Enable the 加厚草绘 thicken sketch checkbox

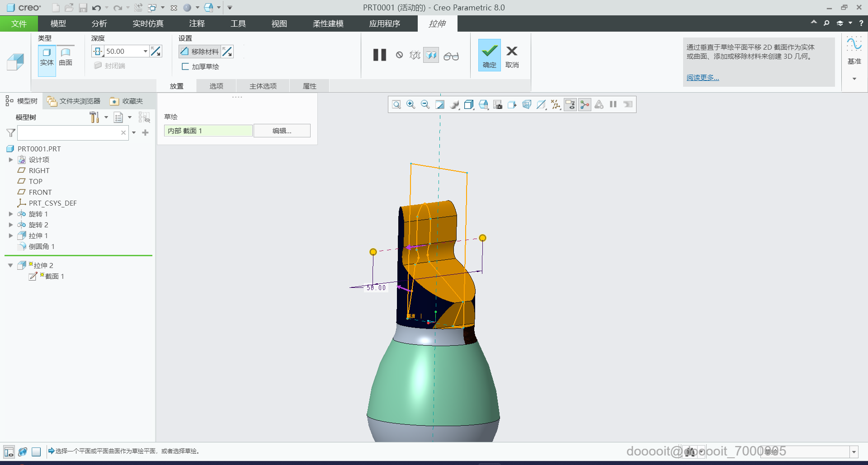(x=185, y=66)
